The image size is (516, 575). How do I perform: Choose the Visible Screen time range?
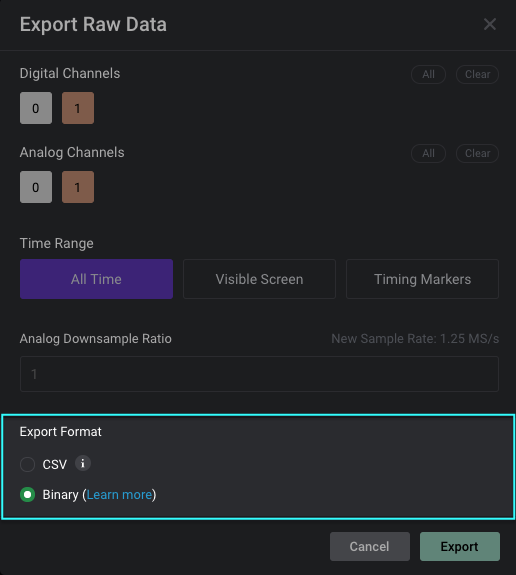point(259,279)
